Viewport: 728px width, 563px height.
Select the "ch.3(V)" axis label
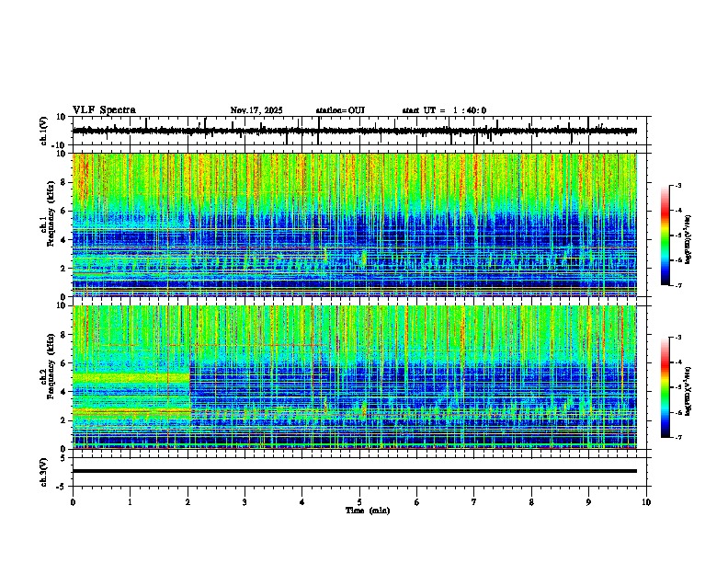coord(44,472)
